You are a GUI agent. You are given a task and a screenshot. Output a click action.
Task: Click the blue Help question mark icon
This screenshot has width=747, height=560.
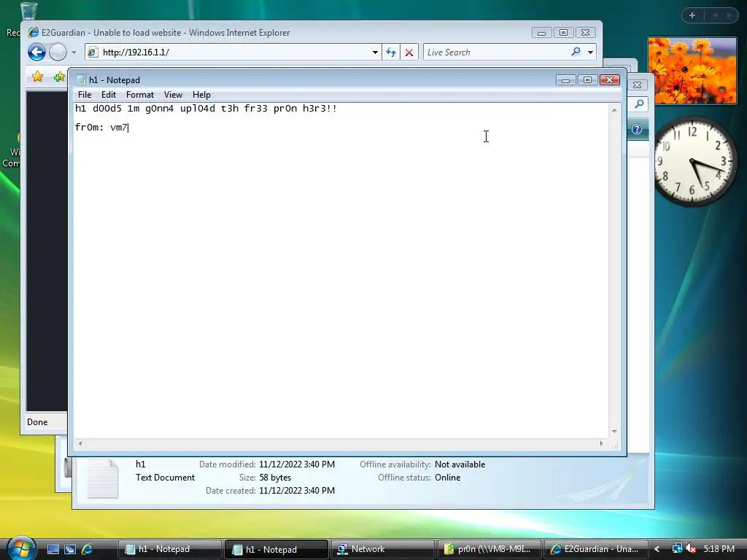click(637, 129)
